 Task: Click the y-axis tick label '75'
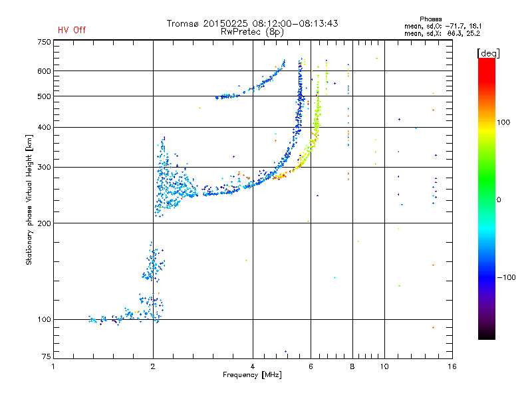[x=46, y=356]
